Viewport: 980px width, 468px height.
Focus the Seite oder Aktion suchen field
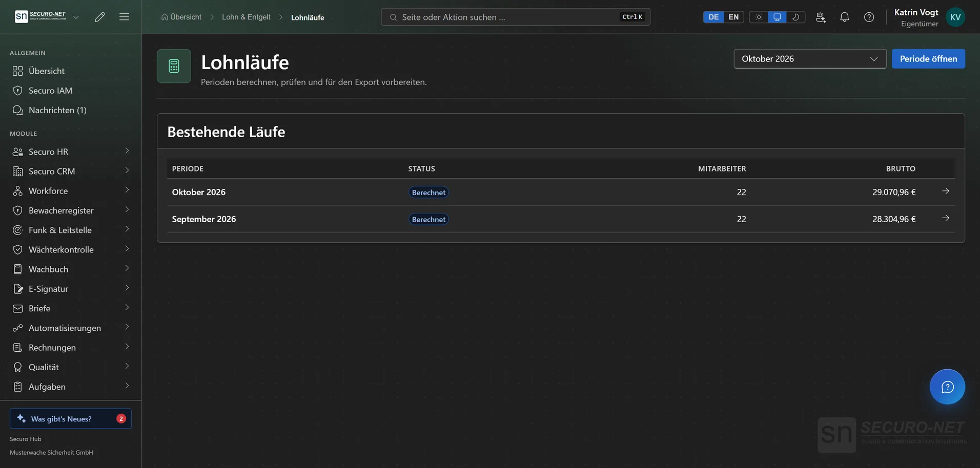click(516, 17)
